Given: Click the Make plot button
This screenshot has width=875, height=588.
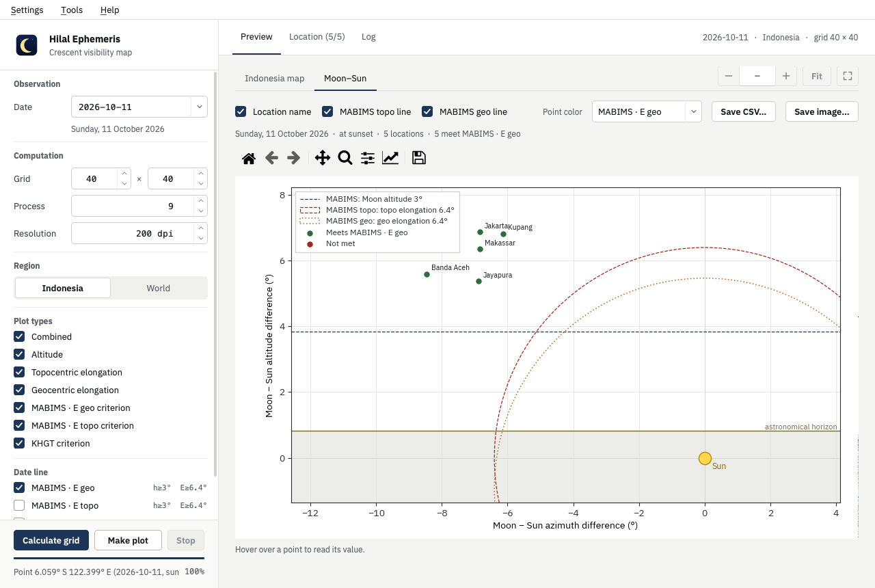Looking at the screenshot, I should point(128,540).
